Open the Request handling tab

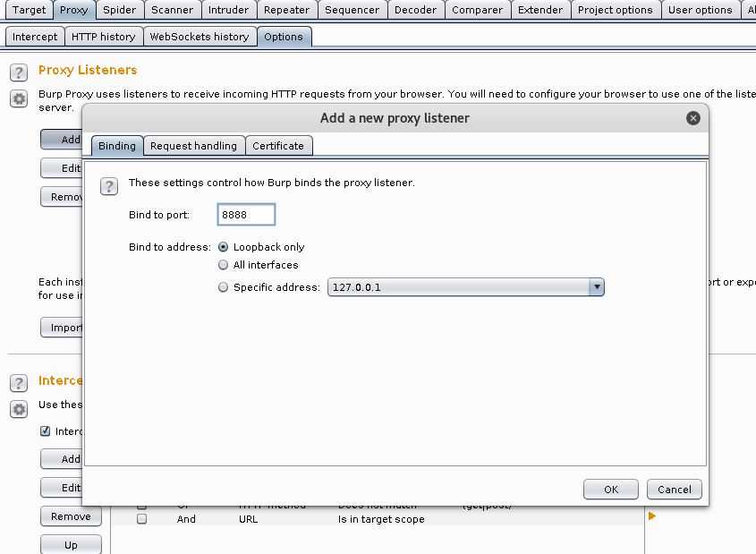pos(193,146)
